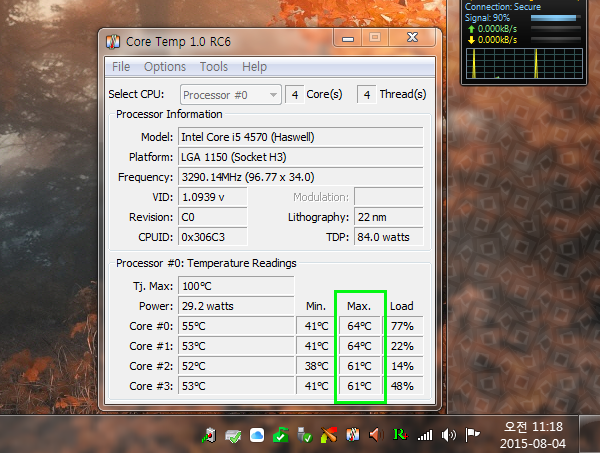600x453 pixels.
Task: Click the network traffic graph in the desktop gadget
Action: (x=524, y=64)
